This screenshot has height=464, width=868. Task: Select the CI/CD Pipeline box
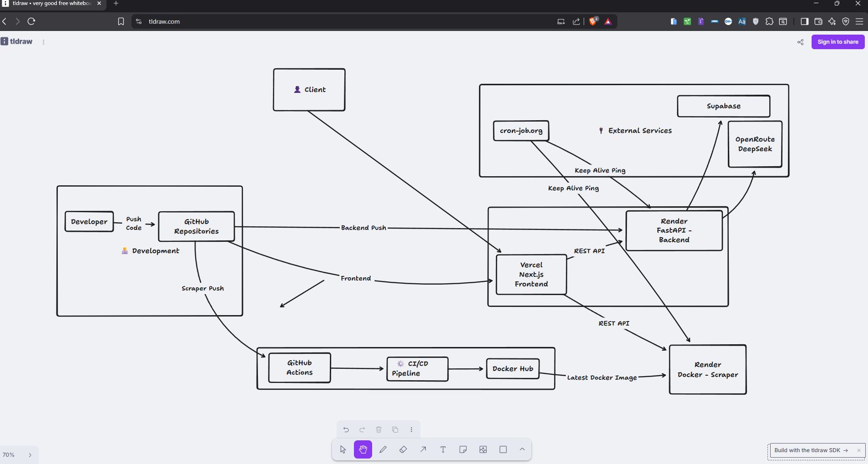coord(417,369)
